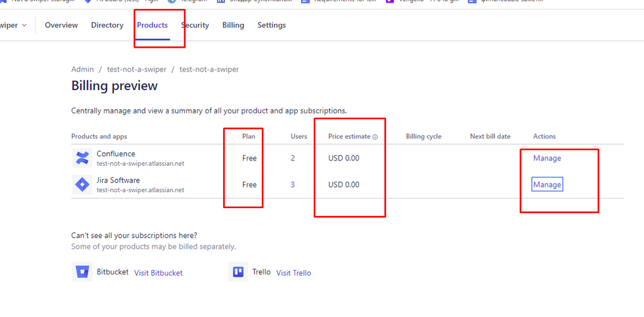Click the Free plan cell for Confluence

[x=249, y=158]
